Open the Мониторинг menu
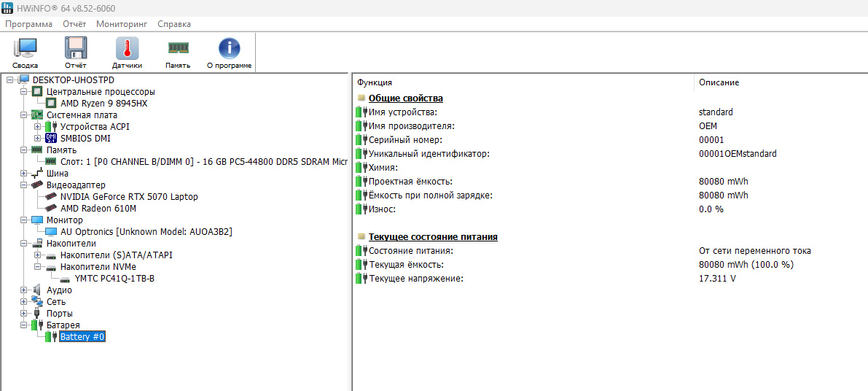This screenshot has width=868, height=391. pos(121,24)
